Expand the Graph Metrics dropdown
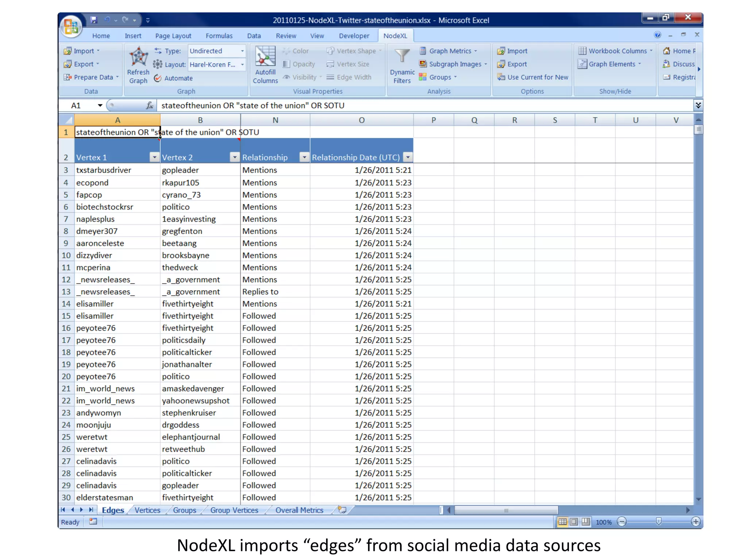This screenshot has height=560, width=747. 476,51
